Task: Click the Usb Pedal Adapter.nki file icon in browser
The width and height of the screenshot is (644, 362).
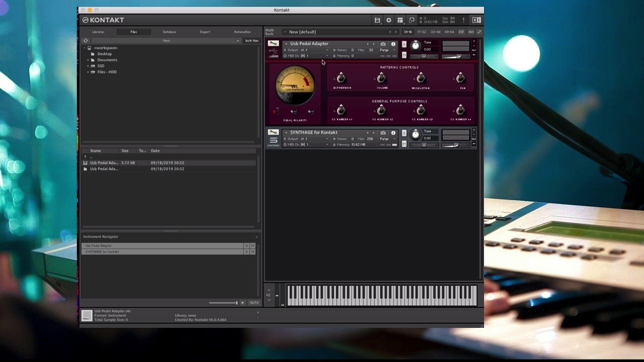Action: pyautogui.click(x=86, y=163)
